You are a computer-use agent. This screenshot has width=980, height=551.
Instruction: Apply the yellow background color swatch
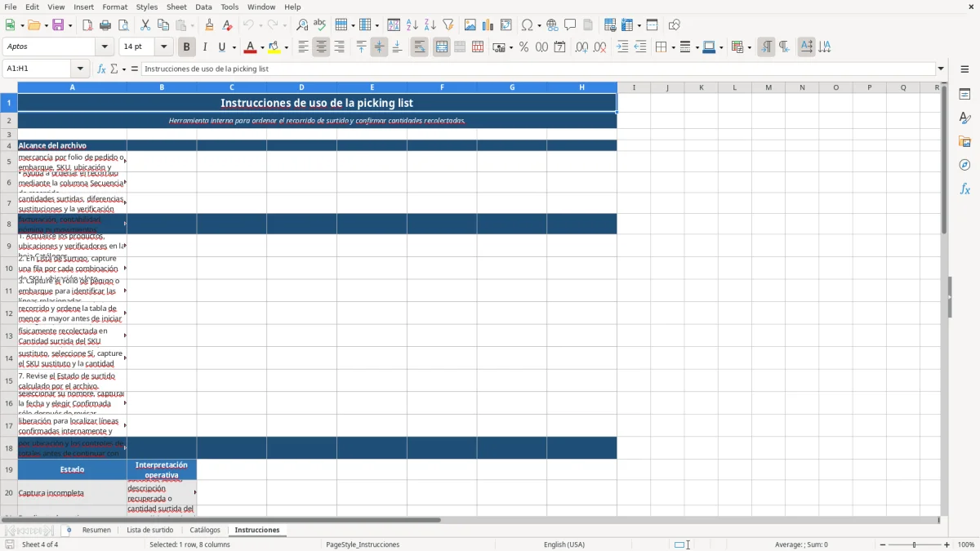click(x=274, y=47)
